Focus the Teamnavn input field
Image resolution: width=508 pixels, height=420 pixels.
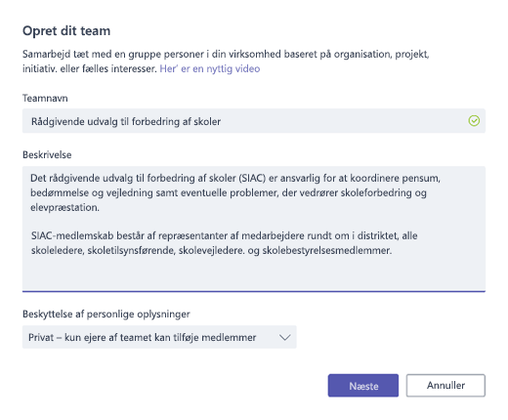(254, 121)
